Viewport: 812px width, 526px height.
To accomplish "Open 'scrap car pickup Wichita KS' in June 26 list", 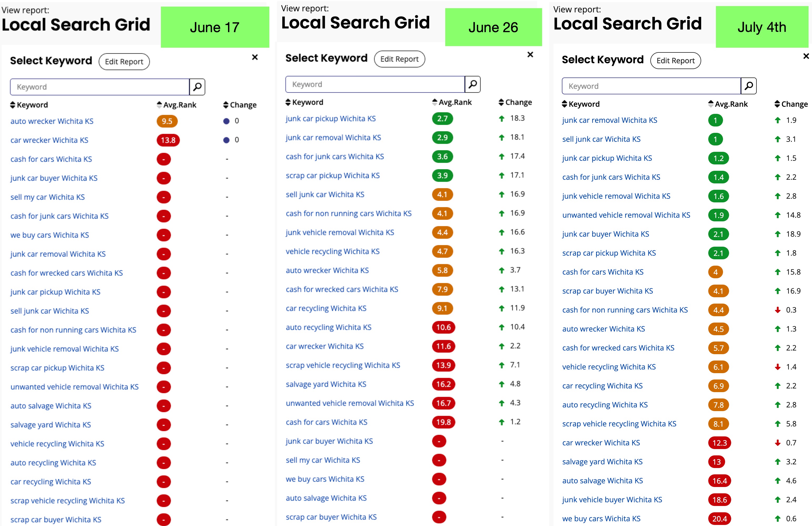I will pos(333,176).
